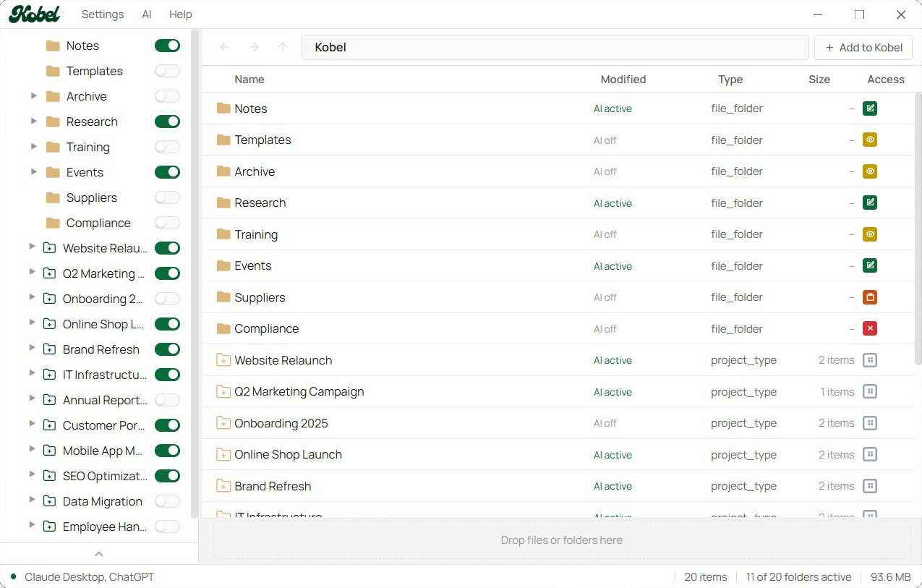Open the Settings menu
This screenshot has width=922, height=588.
(x=103, y=14)
